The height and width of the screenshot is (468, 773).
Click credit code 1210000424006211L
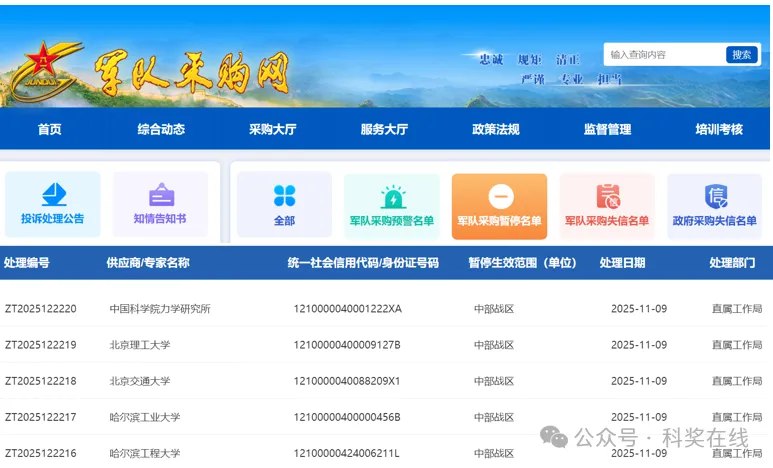[347, 453]
